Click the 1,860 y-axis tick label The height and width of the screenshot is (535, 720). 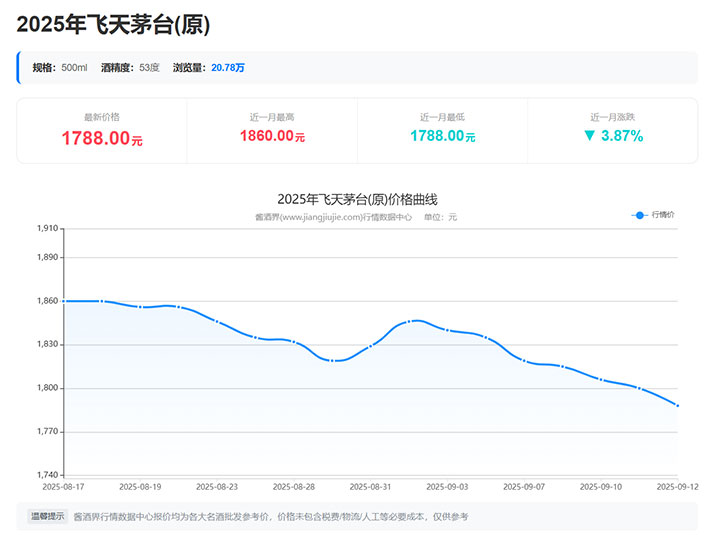pyautogui.click(x=46, y=301)
